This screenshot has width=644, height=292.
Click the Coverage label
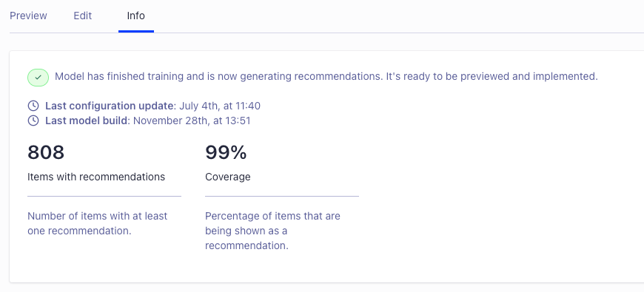(228, 177)
